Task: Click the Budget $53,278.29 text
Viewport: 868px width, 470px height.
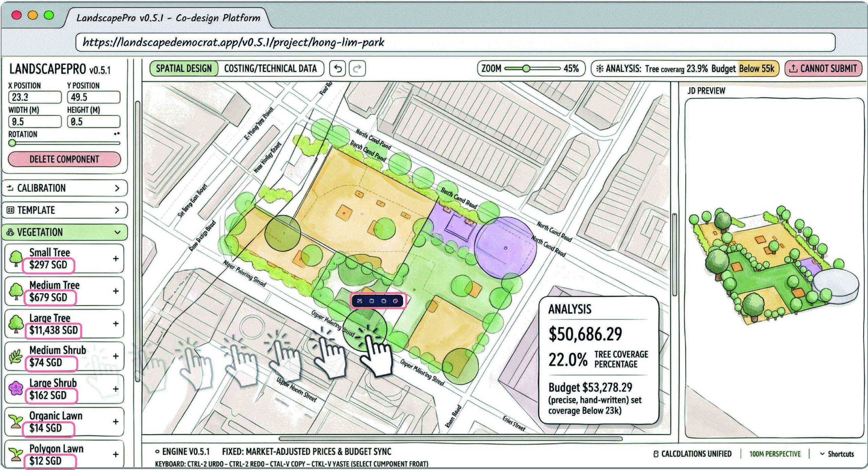Action: click(590, 387)
